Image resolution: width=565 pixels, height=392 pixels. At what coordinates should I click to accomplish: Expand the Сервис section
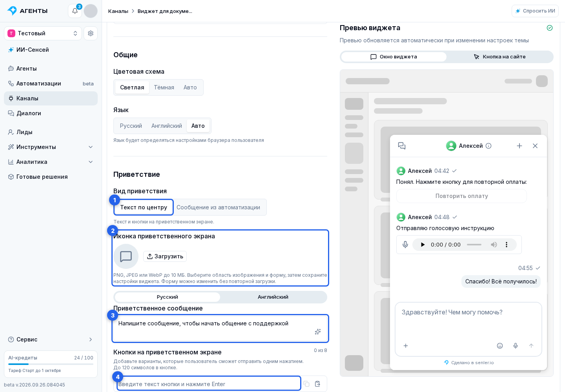pos(51,339)
